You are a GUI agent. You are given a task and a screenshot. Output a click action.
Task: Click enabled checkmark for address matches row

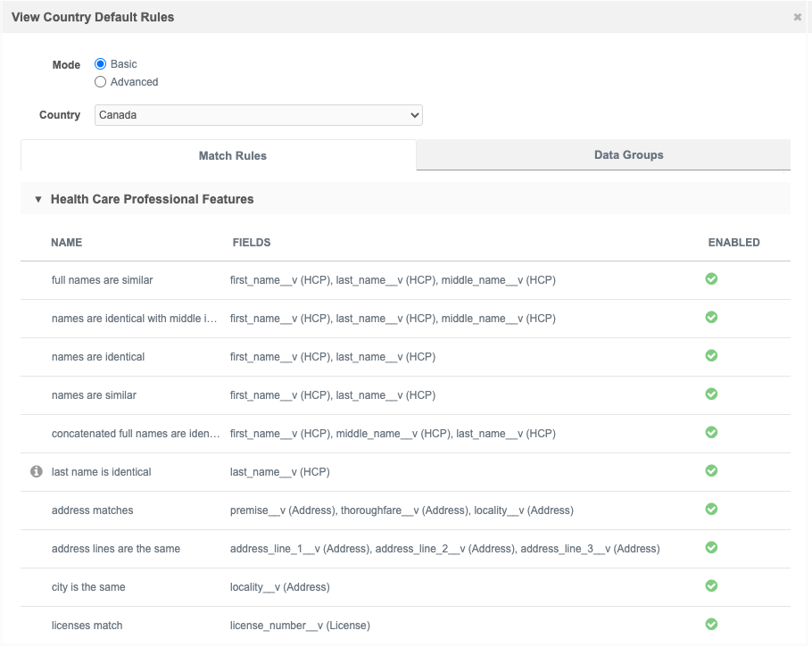[711, 510]
